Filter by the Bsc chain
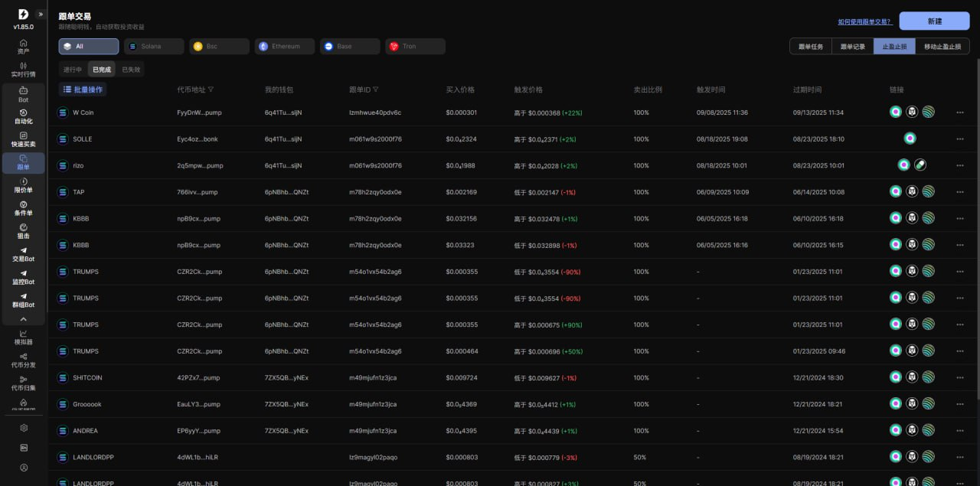Screen dimensions: 980x486 tap(219, 47)
